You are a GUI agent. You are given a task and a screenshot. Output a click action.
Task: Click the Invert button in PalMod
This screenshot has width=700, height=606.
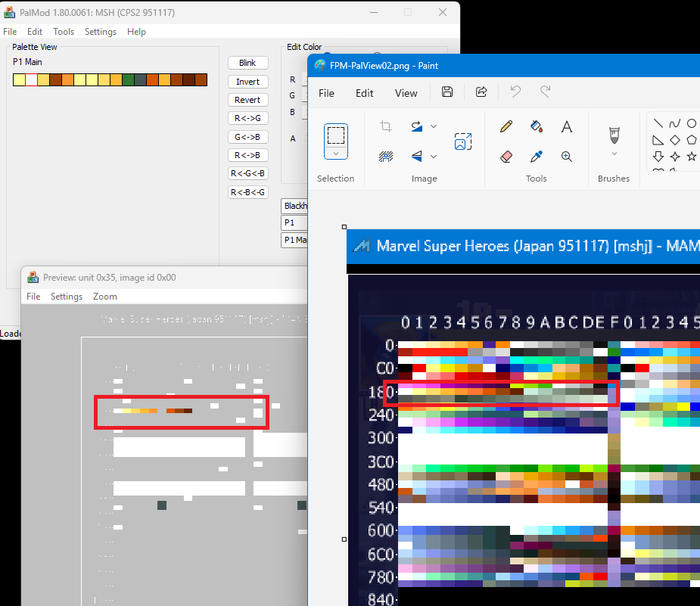click(x=247, y=82)
